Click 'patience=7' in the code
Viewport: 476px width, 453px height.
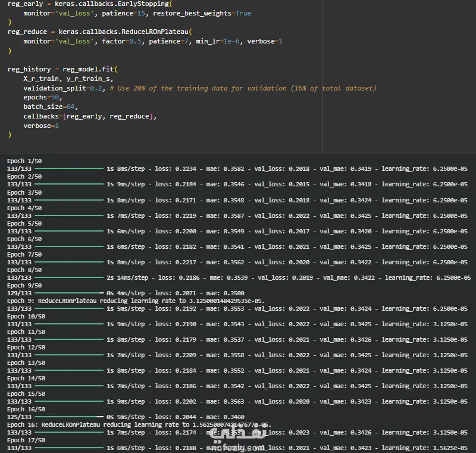(x=168, y=41)
